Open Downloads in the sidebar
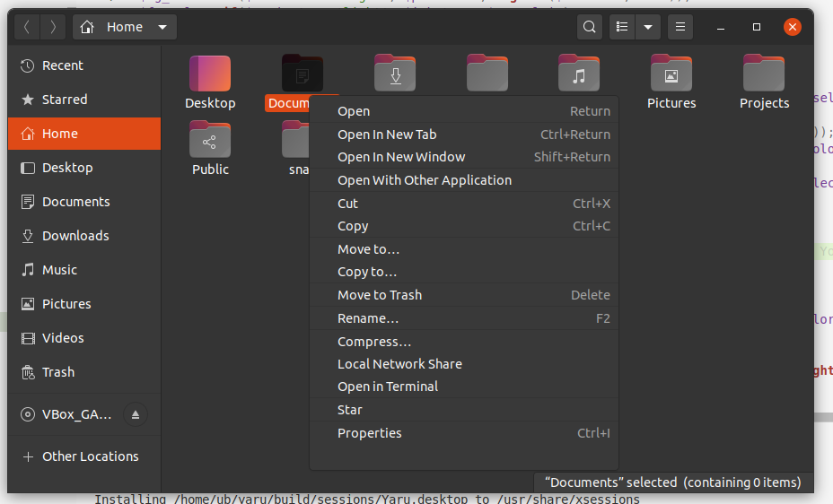Screen dimensions: 833x504 pyautogui.click(x=84, y=236)
